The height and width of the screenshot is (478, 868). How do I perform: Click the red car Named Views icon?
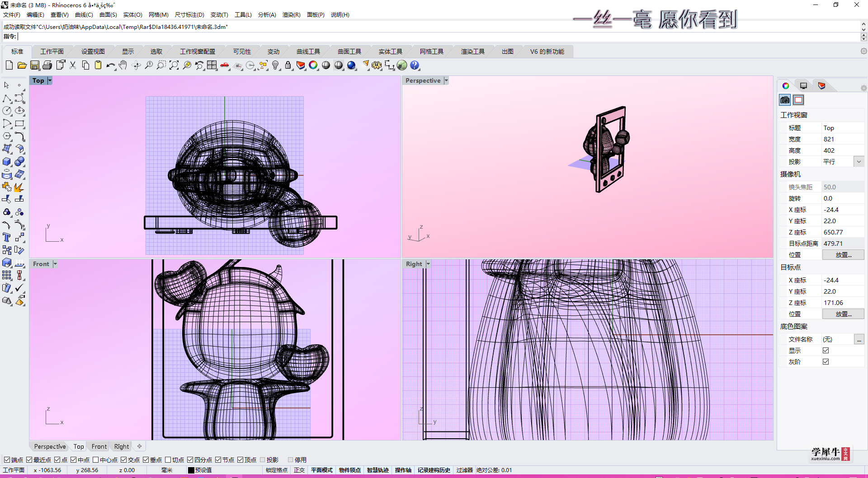click(225, 66)
